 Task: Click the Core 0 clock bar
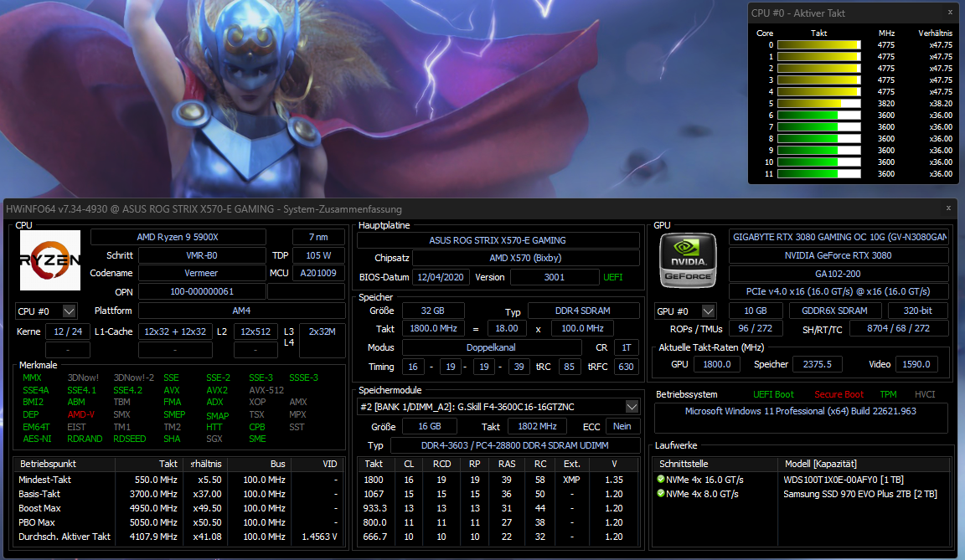[x=818, y=45]
